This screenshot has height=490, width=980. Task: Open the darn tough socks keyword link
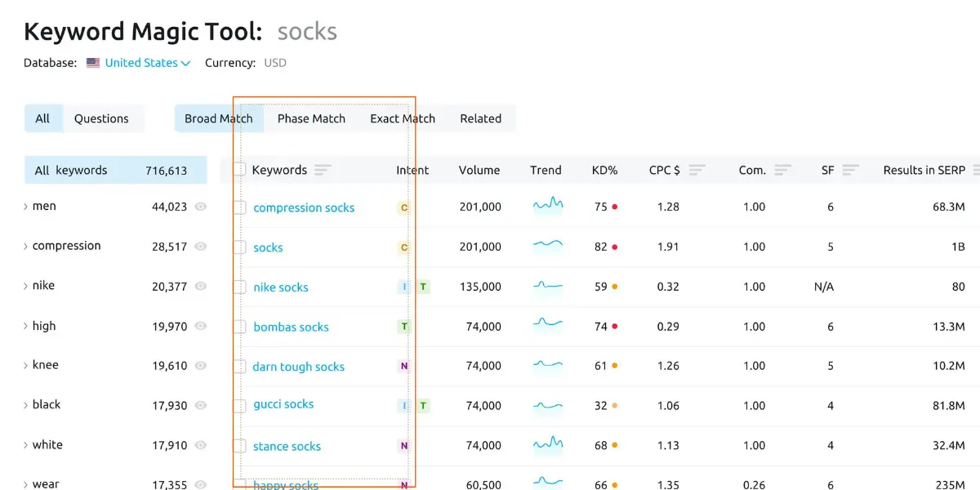coord(299,367)
